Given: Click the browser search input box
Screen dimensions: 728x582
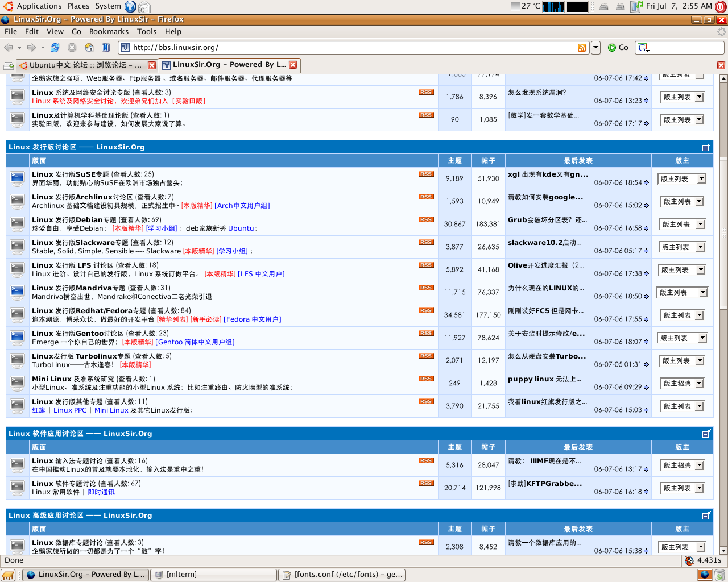Looking at the screenshot, I should coord(686,48).
